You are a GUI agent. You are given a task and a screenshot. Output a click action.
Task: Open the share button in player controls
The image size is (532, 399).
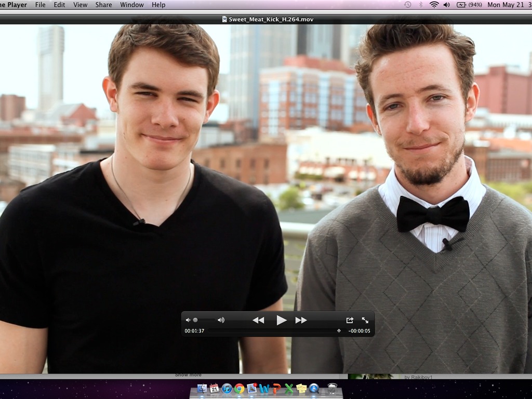(350, 320)
